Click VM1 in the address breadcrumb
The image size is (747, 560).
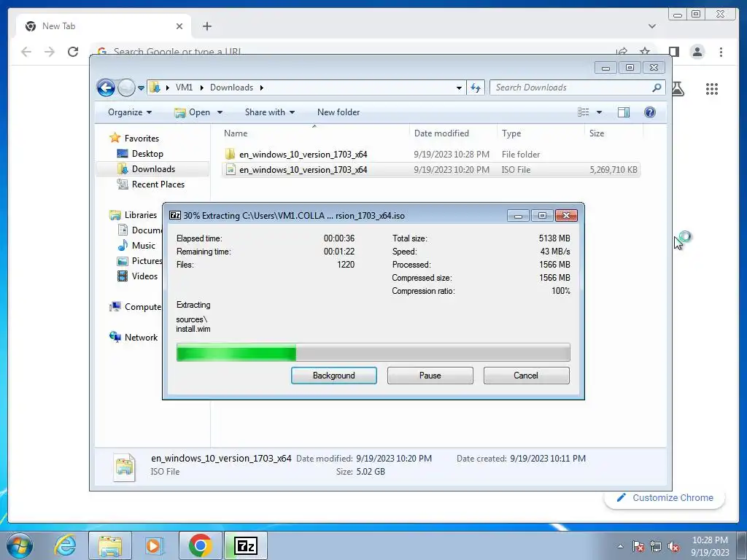[184, 87]
